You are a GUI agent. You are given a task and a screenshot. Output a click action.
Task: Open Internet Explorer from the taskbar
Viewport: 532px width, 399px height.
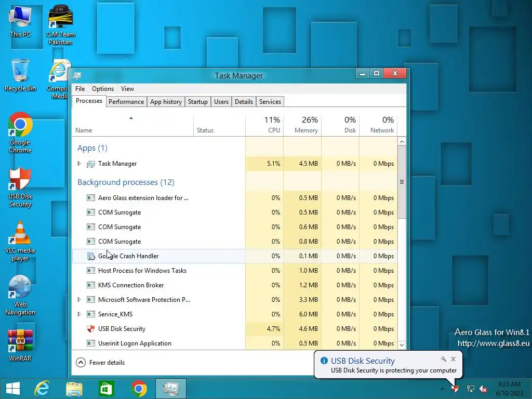[x=42, y=389]
